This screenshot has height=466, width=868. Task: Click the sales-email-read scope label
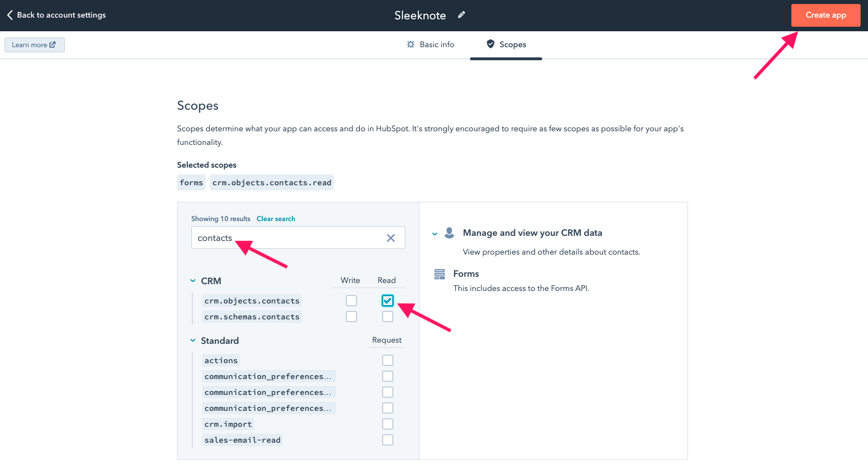pos(242,440)
